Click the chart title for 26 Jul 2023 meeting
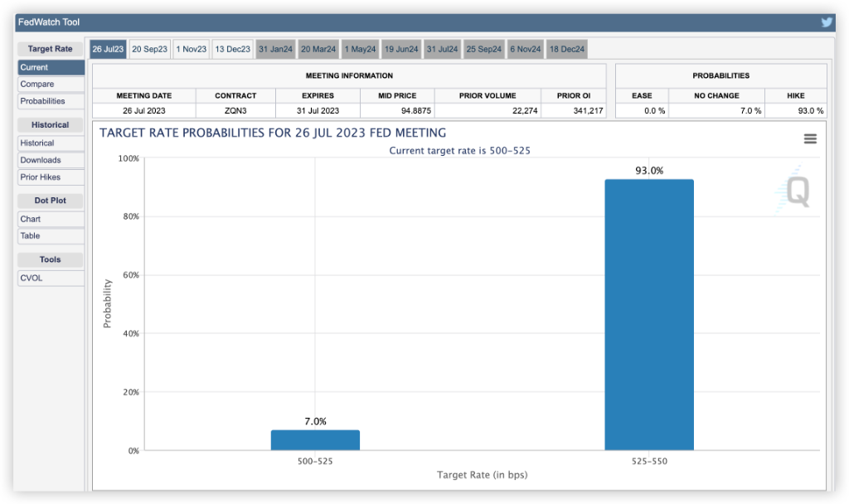Viewport: 849px width, 504px height. pyautogui.click(x=273, y=133)
